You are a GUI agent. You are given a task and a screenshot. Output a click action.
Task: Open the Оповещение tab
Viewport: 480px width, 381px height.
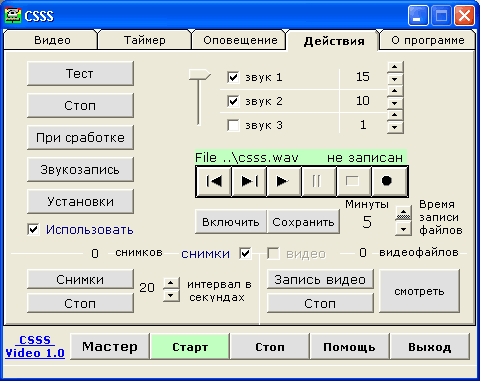(x=240, y=40)
